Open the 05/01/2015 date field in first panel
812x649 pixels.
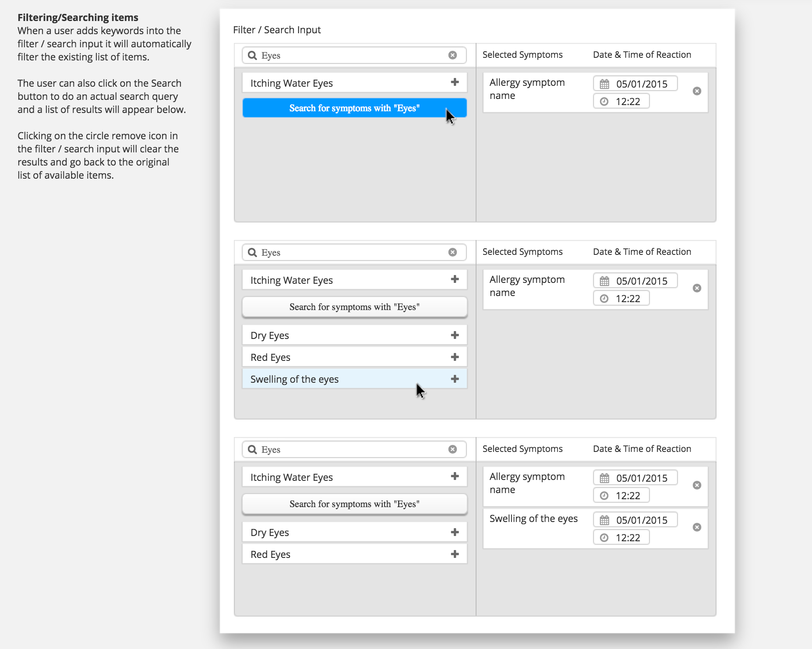(635, 84)
